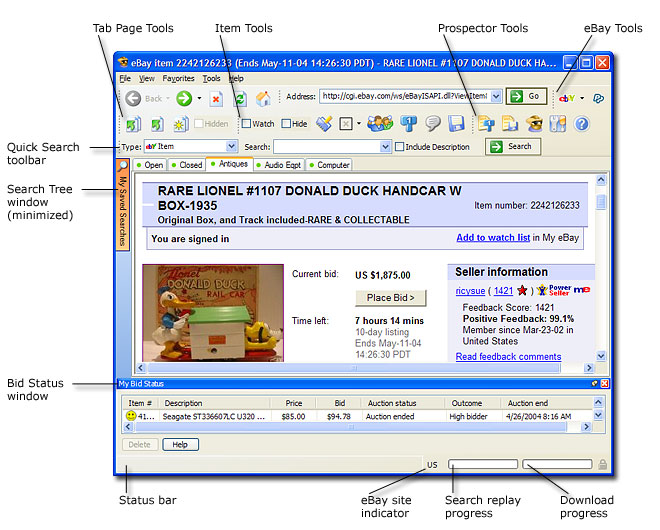
Task: Open the Favorites menu
Action: click(x=178, y=79)
